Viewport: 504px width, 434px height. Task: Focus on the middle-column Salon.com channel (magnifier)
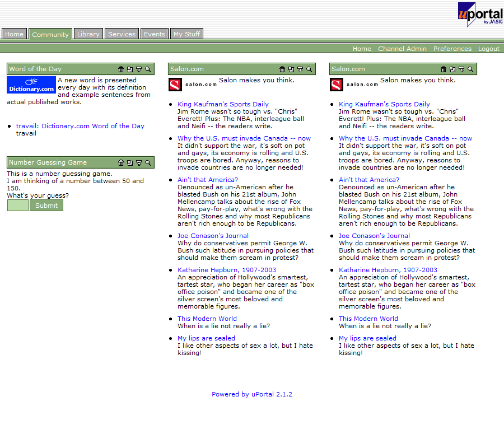pos(309,69)
